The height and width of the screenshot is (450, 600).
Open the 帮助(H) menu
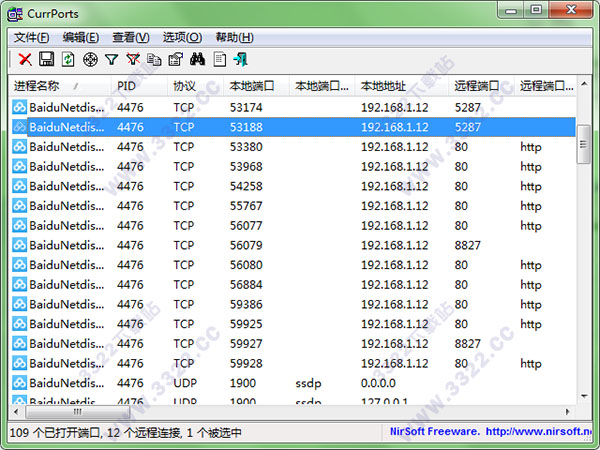tap(234, 38)
